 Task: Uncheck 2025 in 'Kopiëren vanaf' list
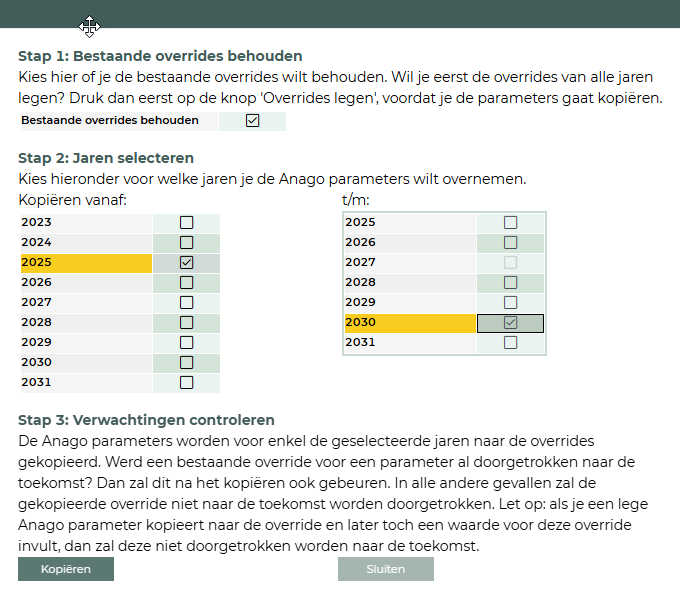[186, 262]
